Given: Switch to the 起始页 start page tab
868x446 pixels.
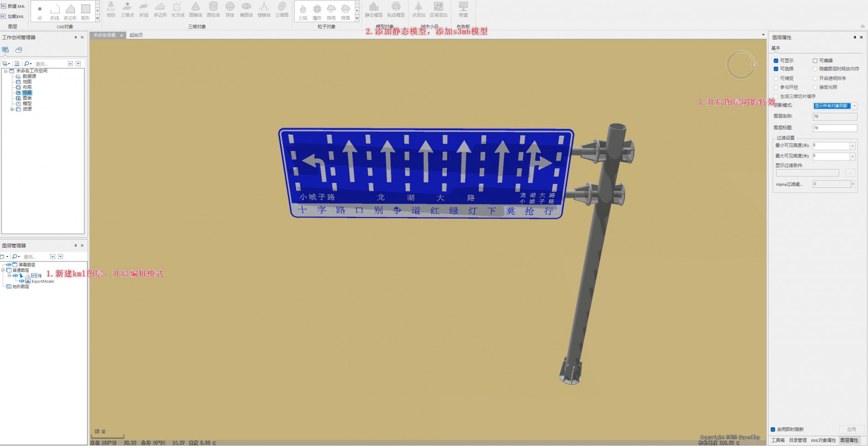Looking at the screenshot, I should [x=136, y=35].
